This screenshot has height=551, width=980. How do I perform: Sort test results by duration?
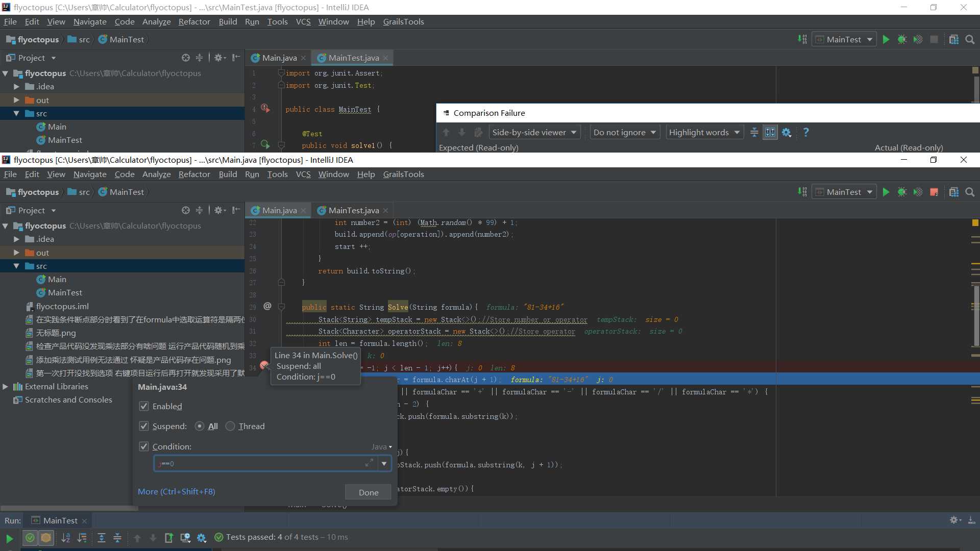(x=82, y=538)
